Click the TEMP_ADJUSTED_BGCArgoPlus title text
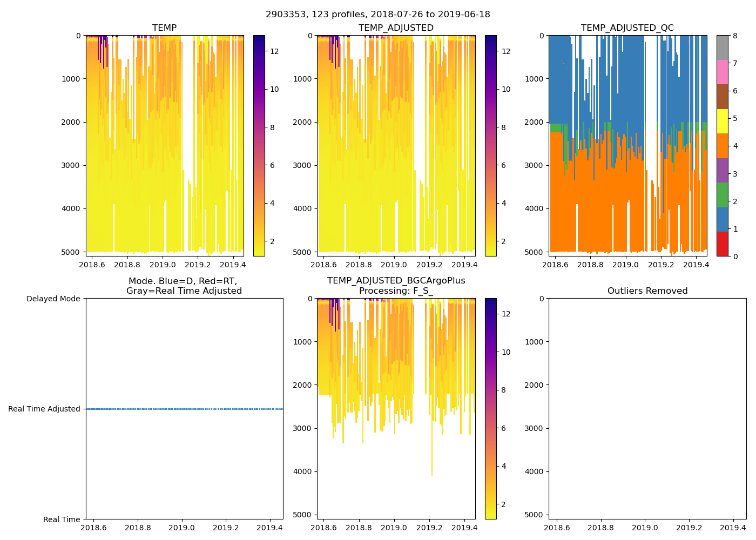The height and width of the screenshot is (540, 756). pos(396,281)
